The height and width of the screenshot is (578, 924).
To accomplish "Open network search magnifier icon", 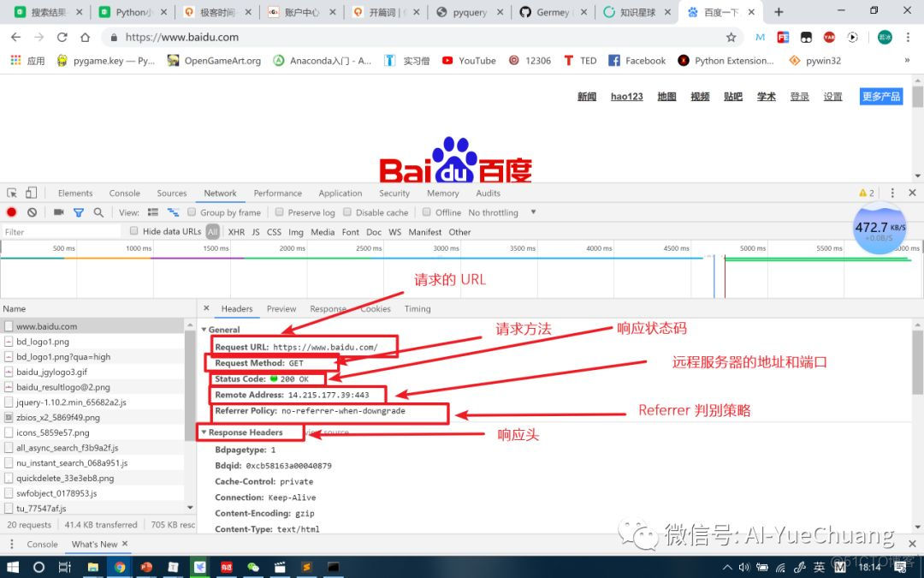I will click(98, 212).
